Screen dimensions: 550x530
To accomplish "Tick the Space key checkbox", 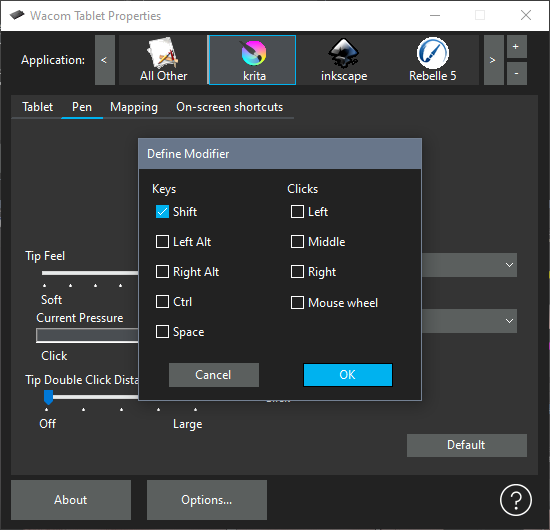I will pyautogui.click(x=162, y=331).
